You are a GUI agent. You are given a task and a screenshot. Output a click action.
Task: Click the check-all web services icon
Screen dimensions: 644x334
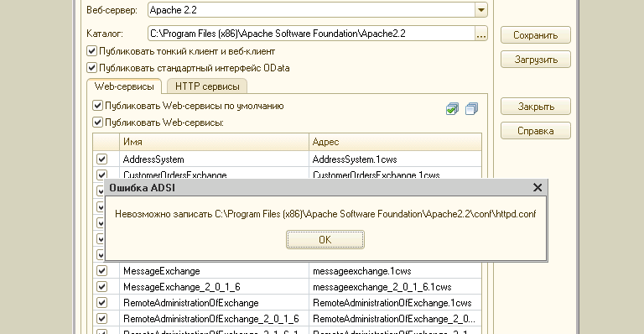click(x=452, y=109)
